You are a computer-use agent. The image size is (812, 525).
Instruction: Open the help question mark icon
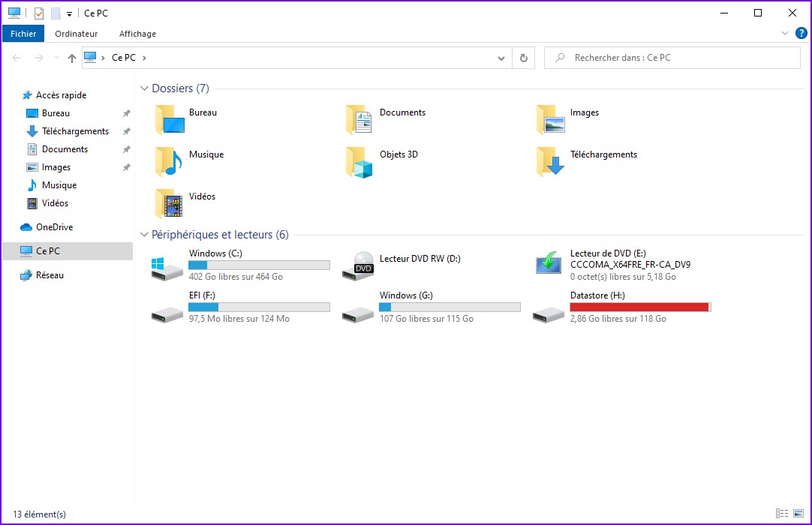[x=801, y=33]
